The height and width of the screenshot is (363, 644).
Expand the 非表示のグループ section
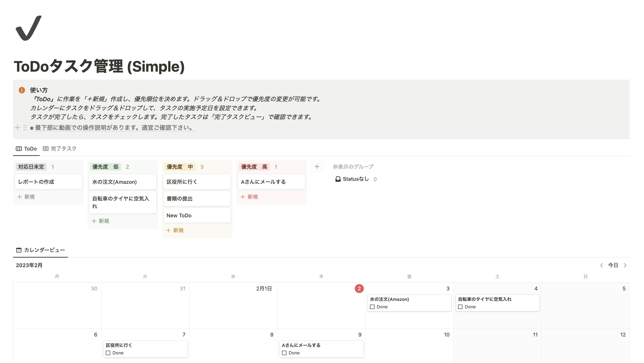coord(353,167)
